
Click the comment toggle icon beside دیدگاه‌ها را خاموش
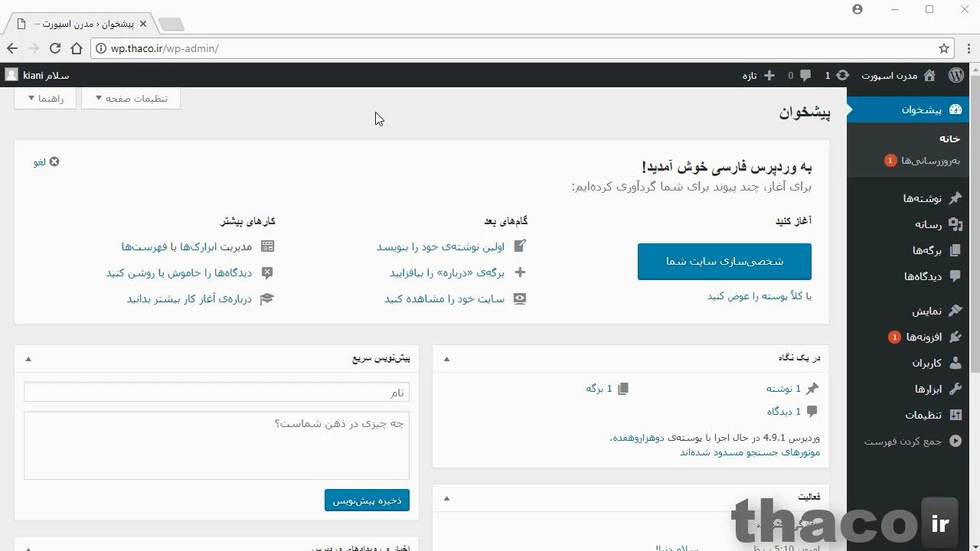pos(267,272)
